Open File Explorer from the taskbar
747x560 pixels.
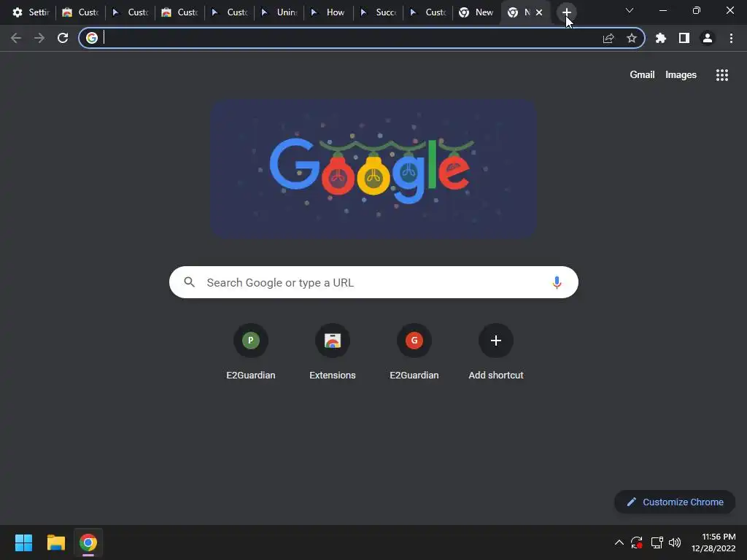(x=55, y=542)
